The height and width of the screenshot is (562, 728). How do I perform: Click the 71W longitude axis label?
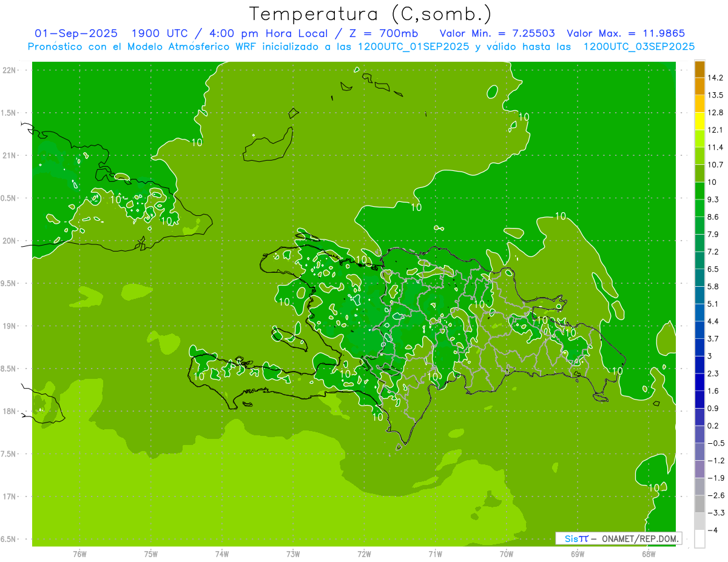(x=435, y=554)
